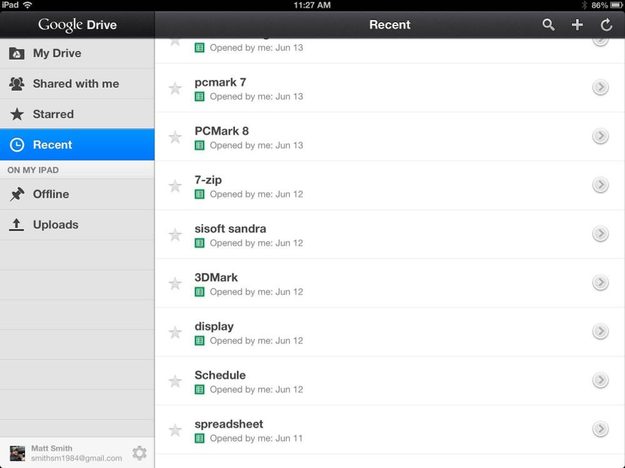Viewport: 625px width, 468px height.
Task: Open the display file
Action: click(x=389, y=332)
